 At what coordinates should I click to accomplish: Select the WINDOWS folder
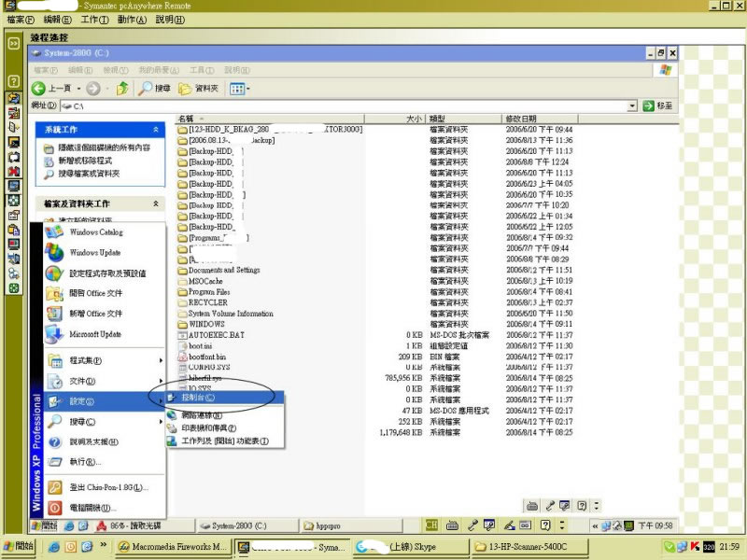[x=201, y=324]
